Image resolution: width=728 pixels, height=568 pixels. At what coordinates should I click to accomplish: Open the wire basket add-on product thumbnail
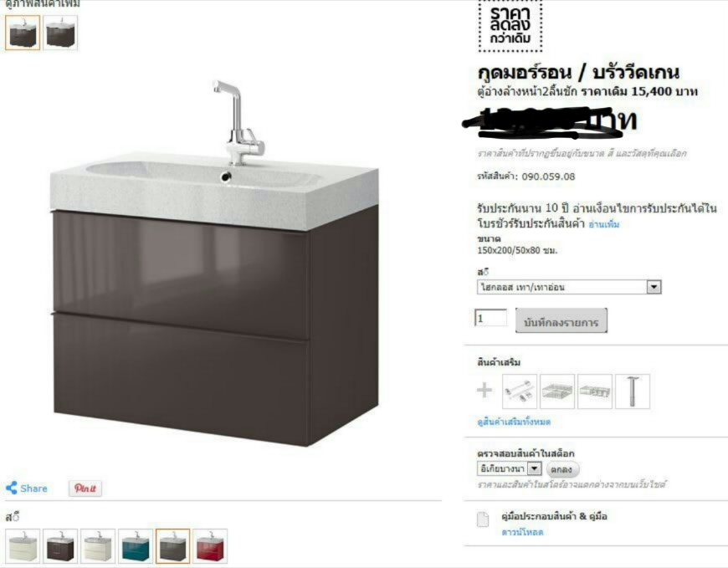coord(557,391)
